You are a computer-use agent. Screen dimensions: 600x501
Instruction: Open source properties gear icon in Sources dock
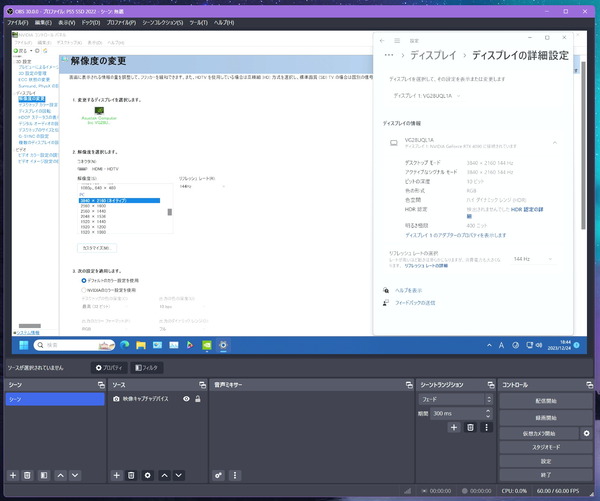tap(147, 475)
